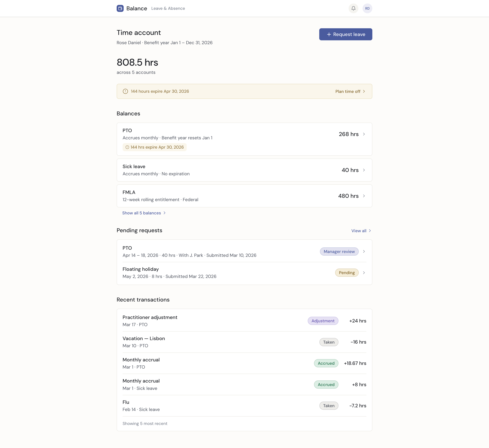Screen dimensions: 489x448
Task: Click the Taken badge on Vacation — Lisbon
Action: 329,342
